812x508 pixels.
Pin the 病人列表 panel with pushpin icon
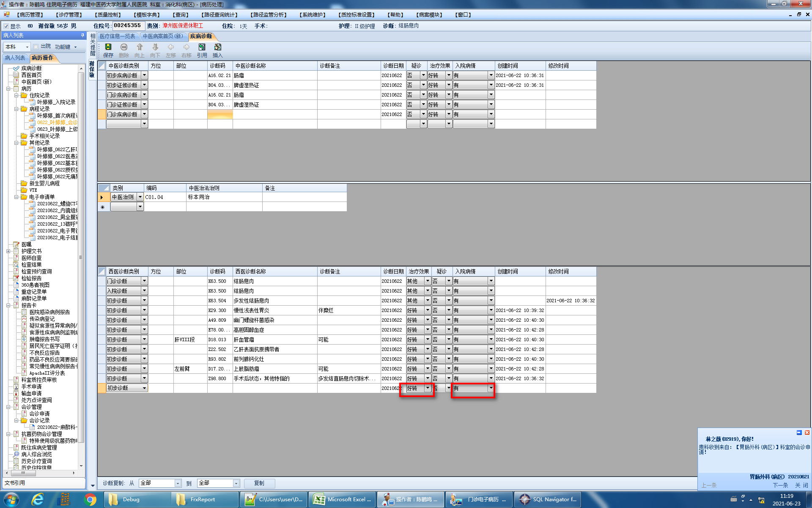coord(82,36)
